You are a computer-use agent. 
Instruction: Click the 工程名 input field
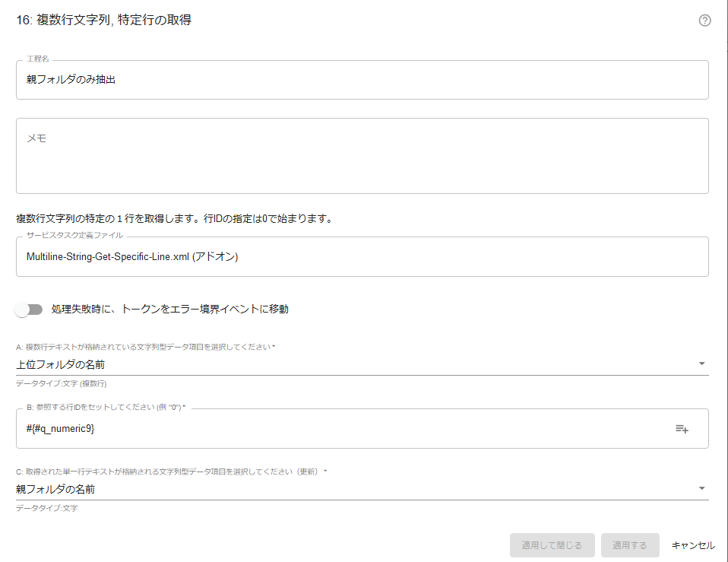point(362,80)
